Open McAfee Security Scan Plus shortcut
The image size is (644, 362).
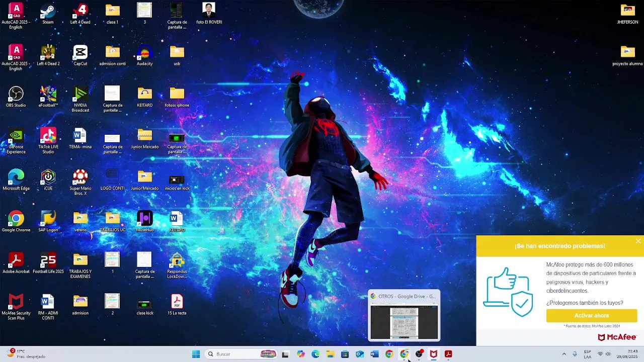[16, 307]
